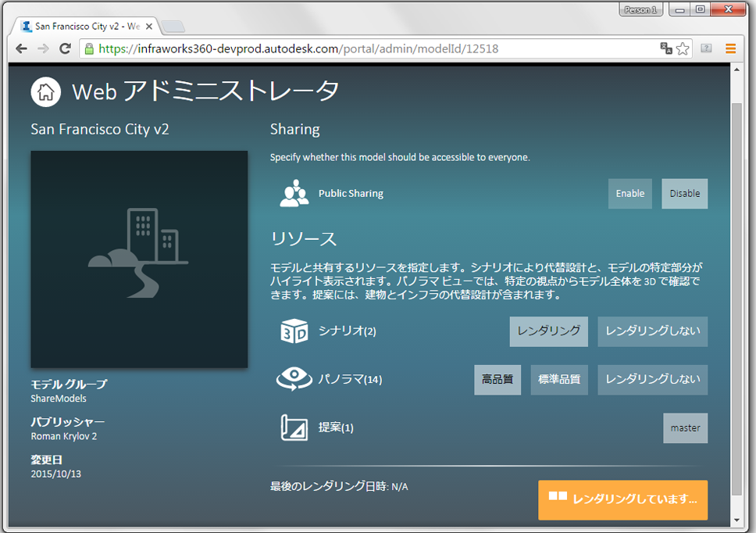The image size is (756, 533).
Task: Click the vertical scrollbar thumb
Action: [x=736, y=299]
